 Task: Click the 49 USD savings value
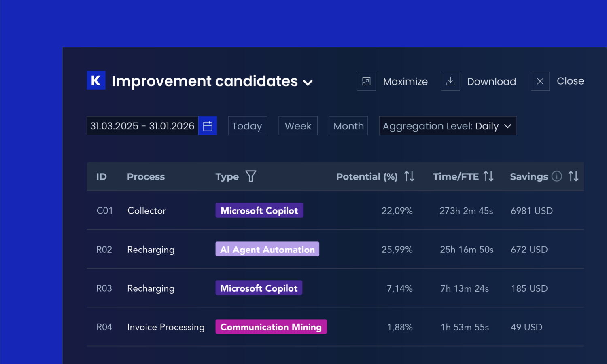(526, 328)
